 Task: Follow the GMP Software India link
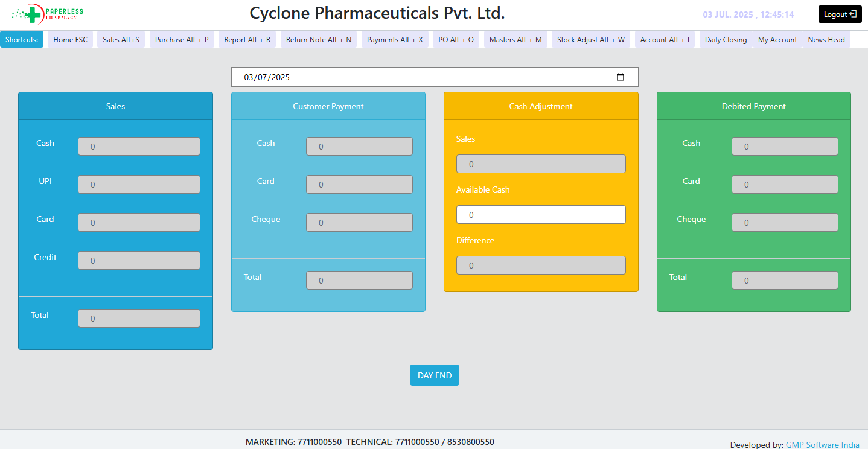pyautogui.click(x=822, y=445)
